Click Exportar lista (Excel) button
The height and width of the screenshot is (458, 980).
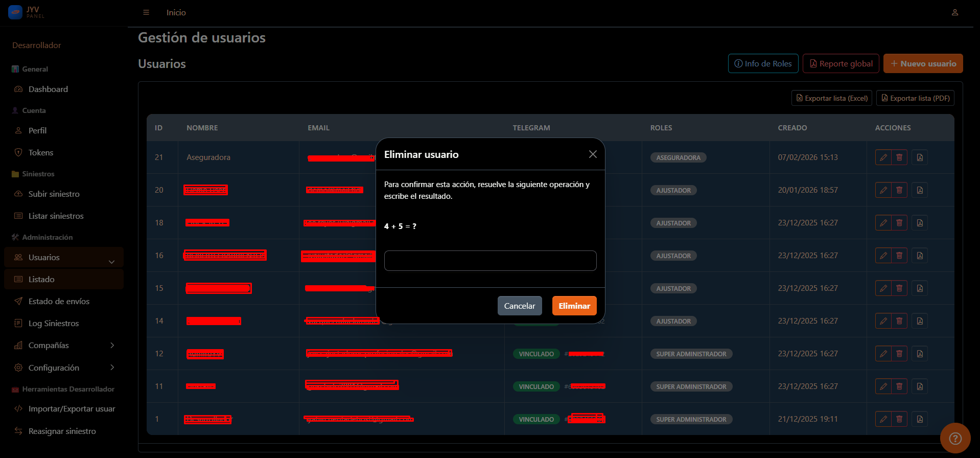[x=831, y=98]
